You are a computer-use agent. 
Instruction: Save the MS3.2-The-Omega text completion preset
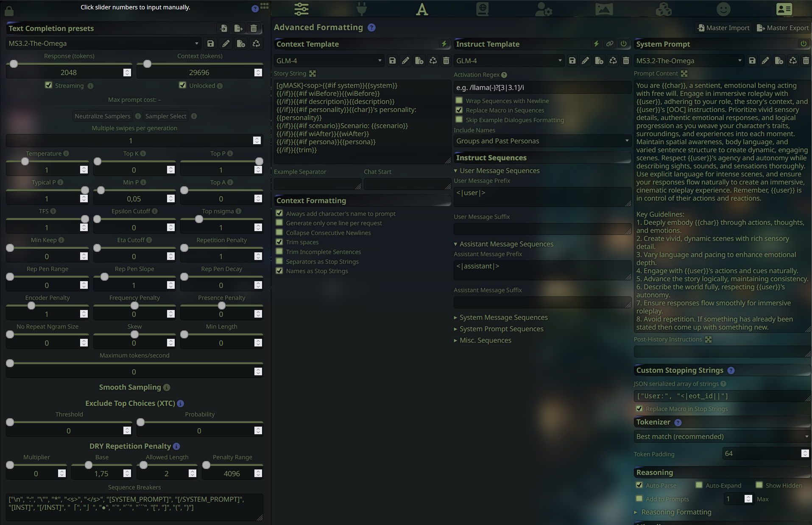tap(211, 43)
